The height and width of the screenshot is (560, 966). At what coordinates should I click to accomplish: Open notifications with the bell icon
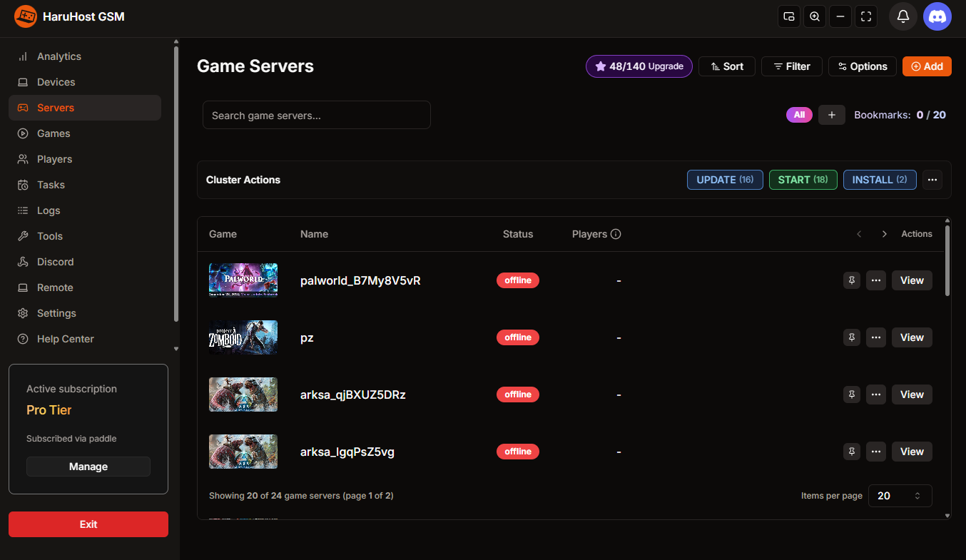pyautogui.click(x=903, y=16)
